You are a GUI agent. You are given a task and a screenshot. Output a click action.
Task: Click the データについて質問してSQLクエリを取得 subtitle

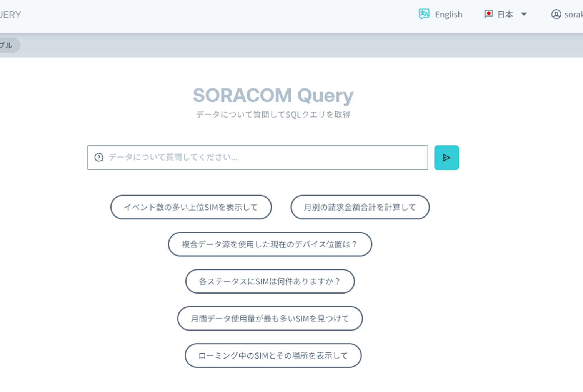point(273,115)
